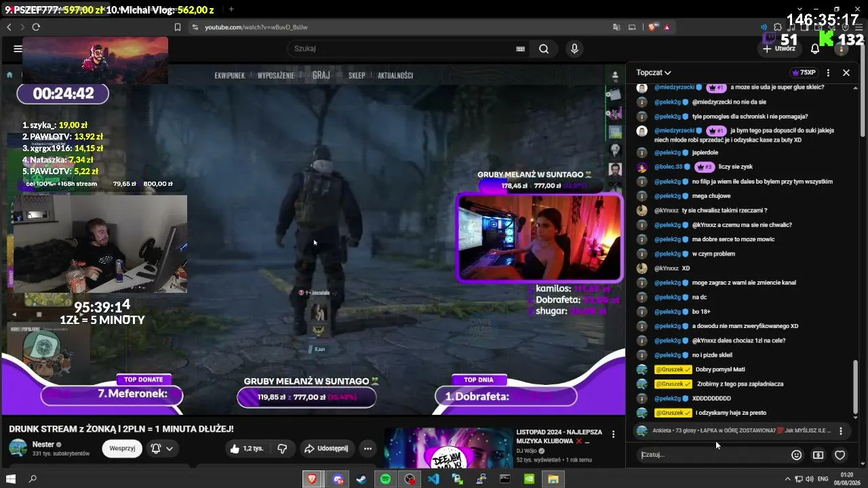Click the Gruszek badge on 'Dobry pomysł Mati'
The image size is (868, 488).
pos(673,369)
